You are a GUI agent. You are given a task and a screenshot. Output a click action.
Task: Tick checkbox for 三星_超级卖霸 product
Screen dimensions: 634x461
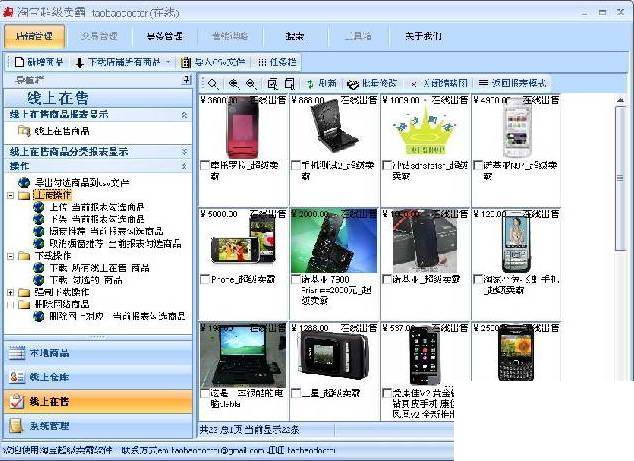296,393
